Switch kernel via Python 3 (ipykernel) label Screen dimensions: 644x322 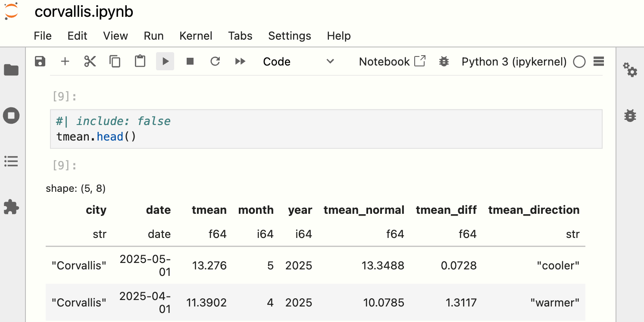point(513,61)
